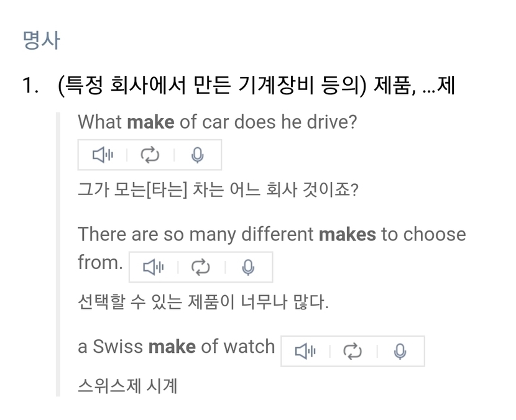This screenshot has height=420, width=516.
Task: Record pronunciation for "different makes to choose from"
Action: pyautogui.click(x=249, y=267)
